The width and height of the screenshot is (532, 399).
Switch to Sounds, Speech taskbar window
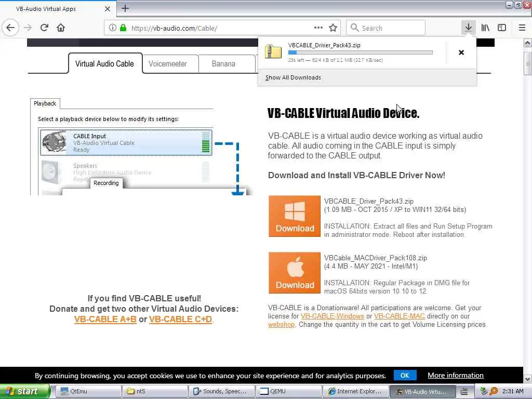[221, 392]
